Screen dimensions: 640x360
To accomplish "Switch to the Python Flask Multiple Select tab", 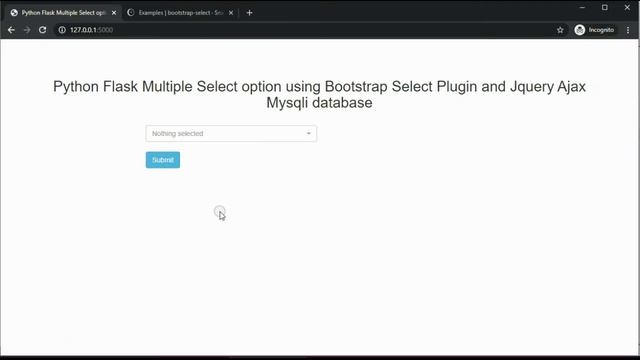I will 64,13.
